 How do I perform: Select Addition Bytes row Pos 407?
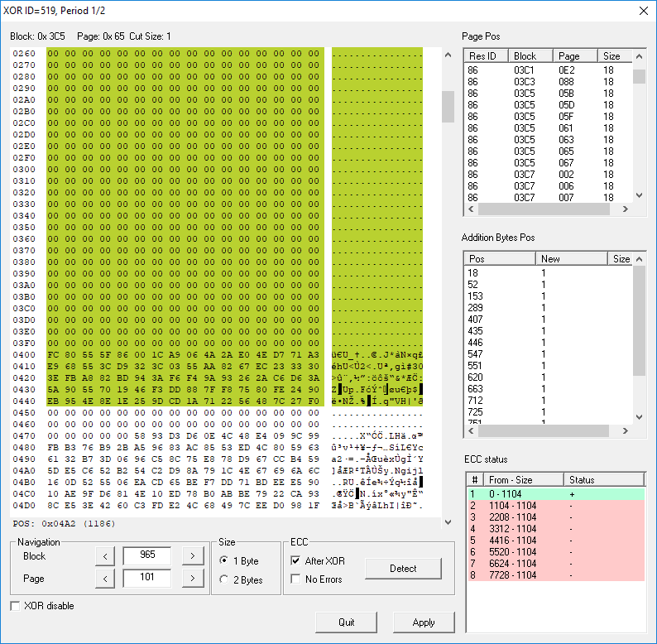point(548,320)
